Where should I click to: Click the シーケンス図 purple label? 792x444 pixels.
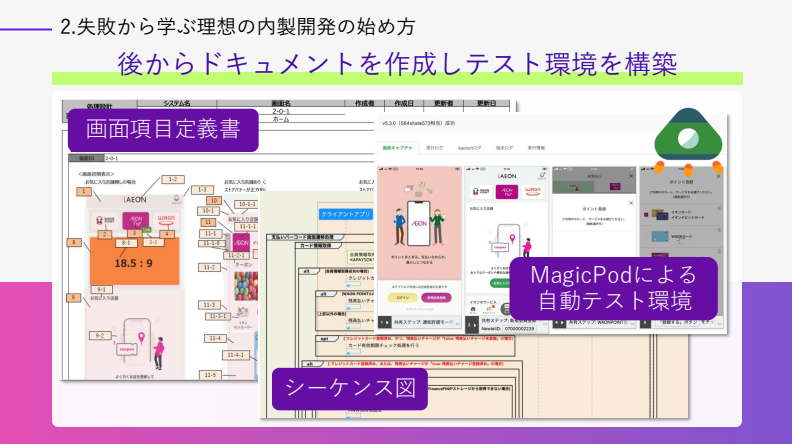pyautogui.click(x=350, y=388)
